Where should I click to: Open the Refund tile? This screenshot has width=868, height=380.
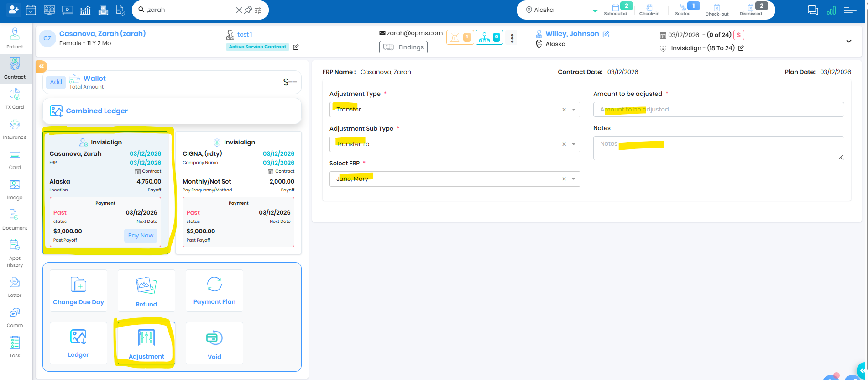point(146,291)
